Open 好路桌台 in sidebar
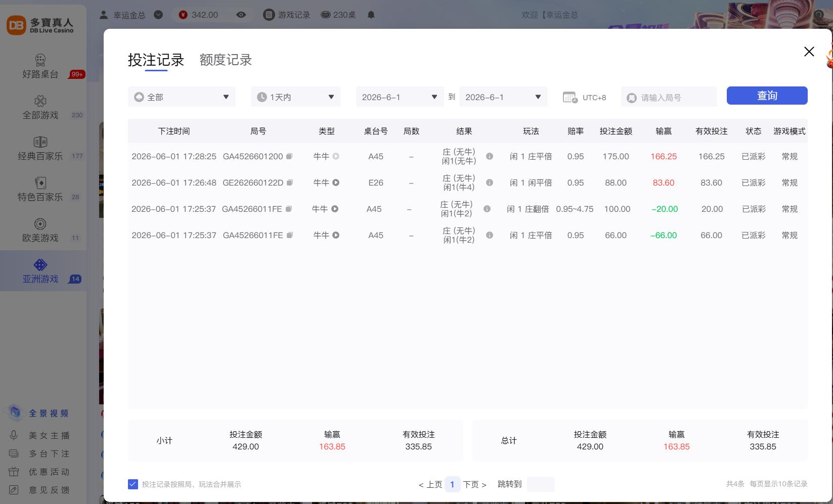The width and height of the screenshot is (833, 504). click(40, 67)
